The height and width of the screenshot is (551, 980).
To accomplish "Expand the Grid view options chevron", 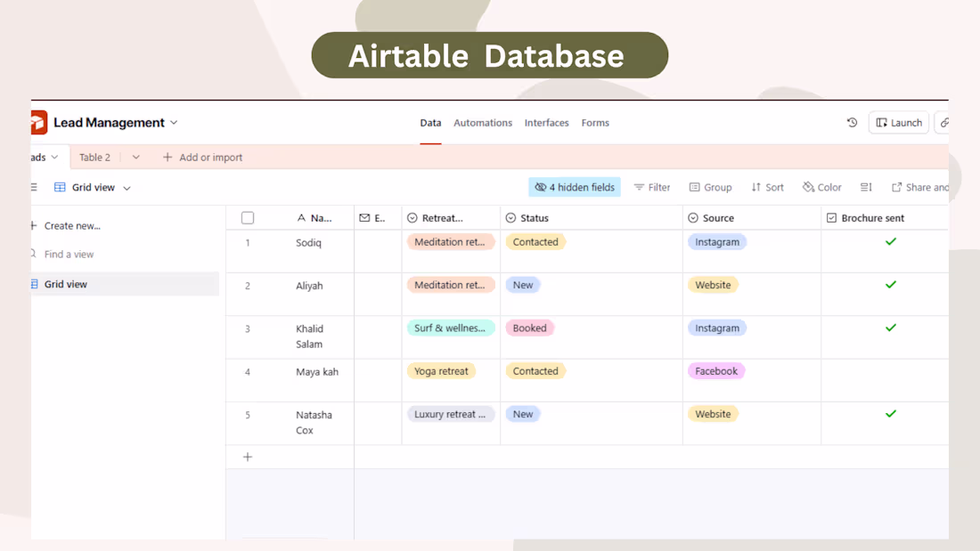I will click(127, 188).
